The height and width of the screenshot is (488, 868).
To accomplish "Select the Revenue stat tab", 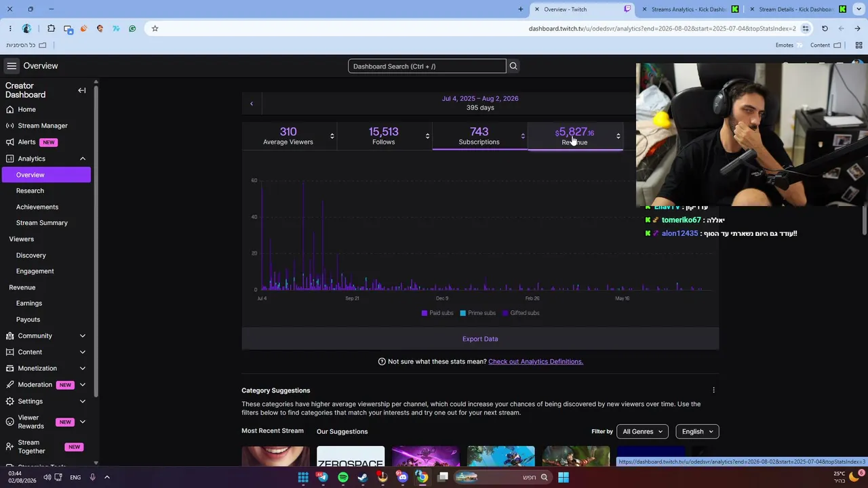I will 574,136.
